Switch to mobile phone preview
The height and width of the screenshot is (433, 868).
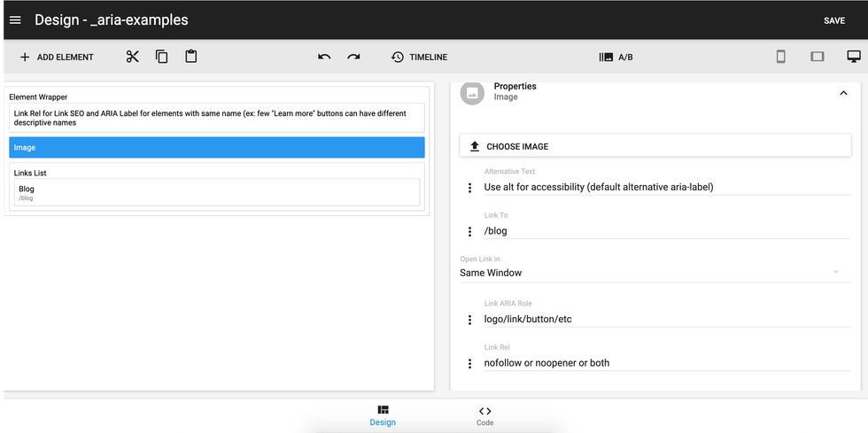tap(780, 57)
